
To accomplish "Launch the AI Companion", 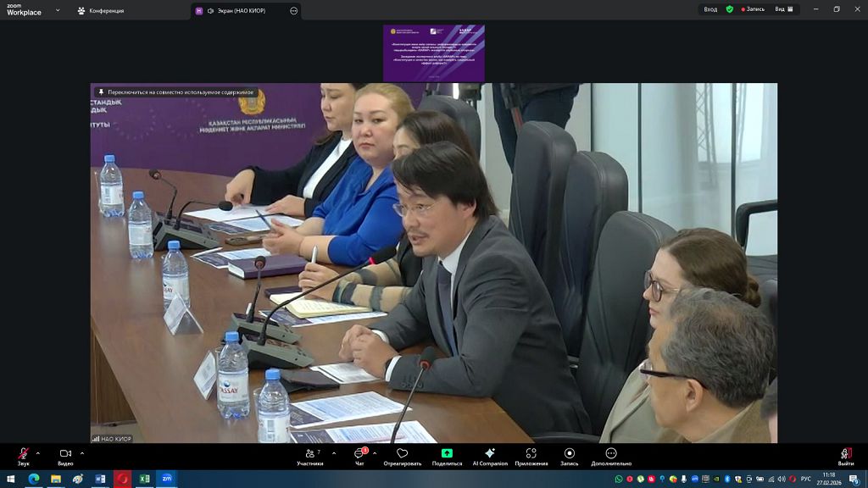I will 490,455.
